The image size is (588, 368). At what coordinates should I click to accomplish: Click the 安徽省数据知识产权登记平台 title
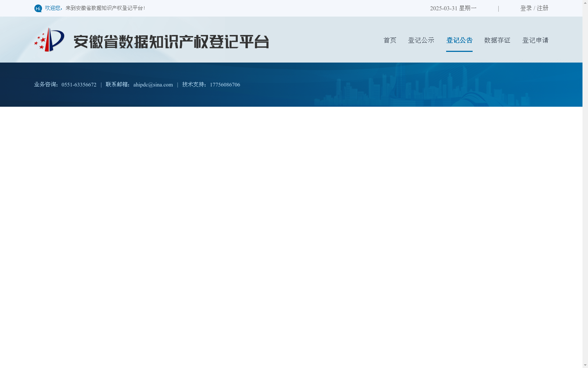tap(171, 42)
